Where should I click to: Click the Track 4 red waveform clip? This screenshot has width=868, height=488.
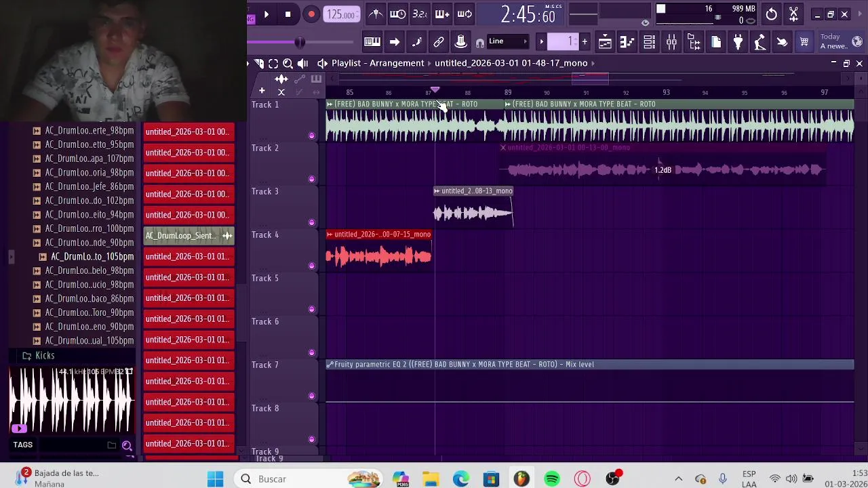point(378,256)
